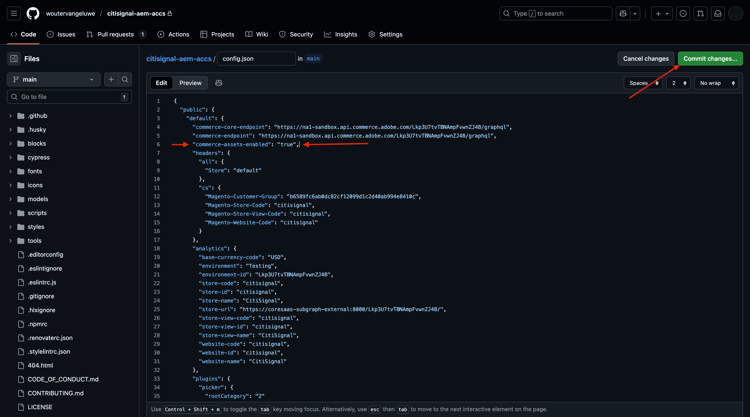Open the .gitignore file
Image resolution: width=750 pixels, height=417 pixels.
click(x=41, y=296)
